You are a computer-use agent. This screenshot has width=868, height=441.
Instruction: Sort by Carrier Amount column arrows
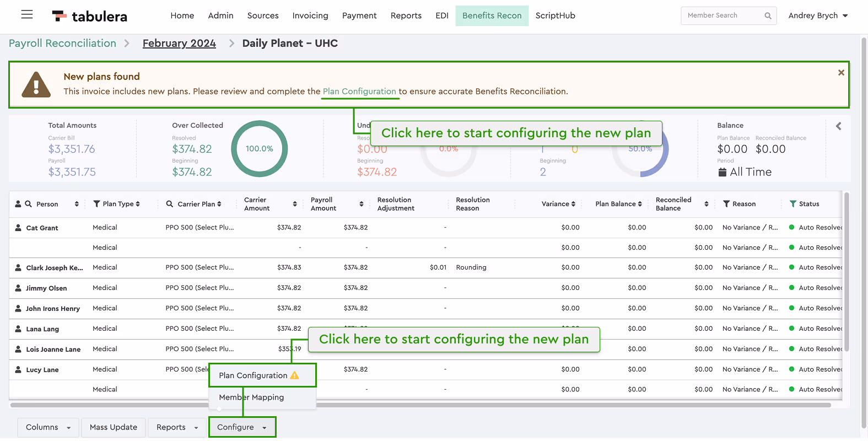pyautogui.click(x=295, y=204)
